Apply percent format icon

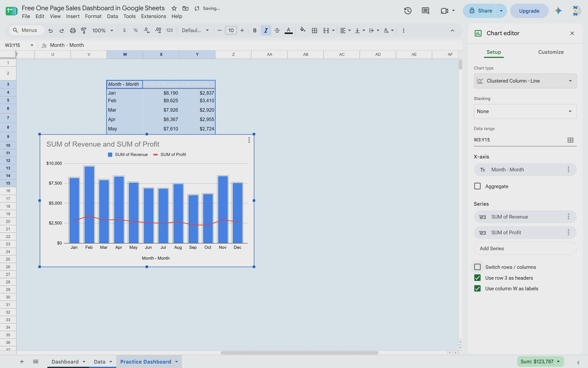tap(136, 31)
